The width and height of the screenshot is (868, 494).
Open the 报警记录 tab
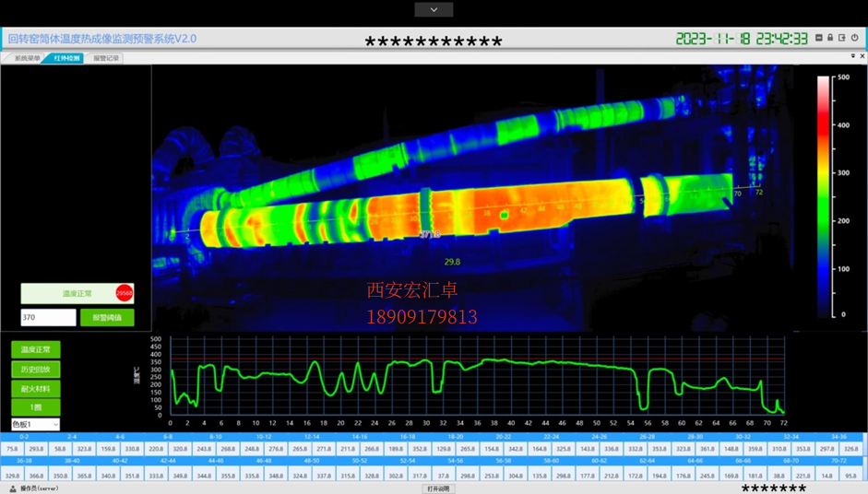(105, 58)
